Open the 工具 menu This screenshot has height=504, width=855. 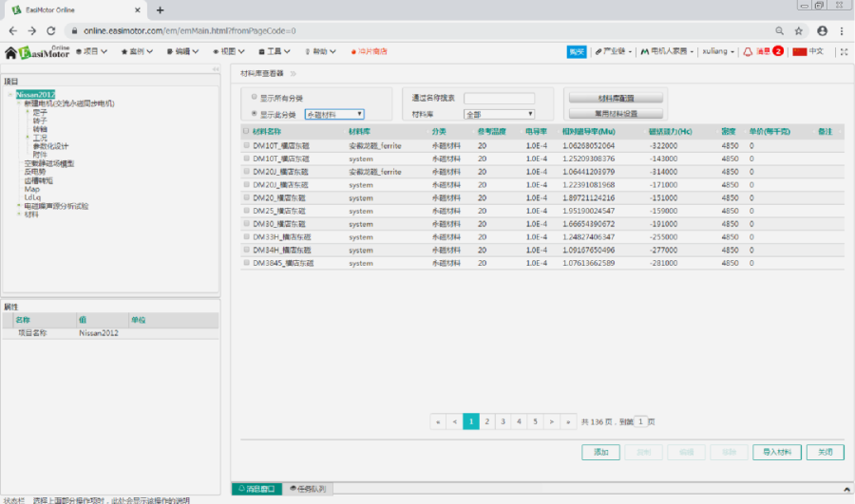[x=275, y=52]
